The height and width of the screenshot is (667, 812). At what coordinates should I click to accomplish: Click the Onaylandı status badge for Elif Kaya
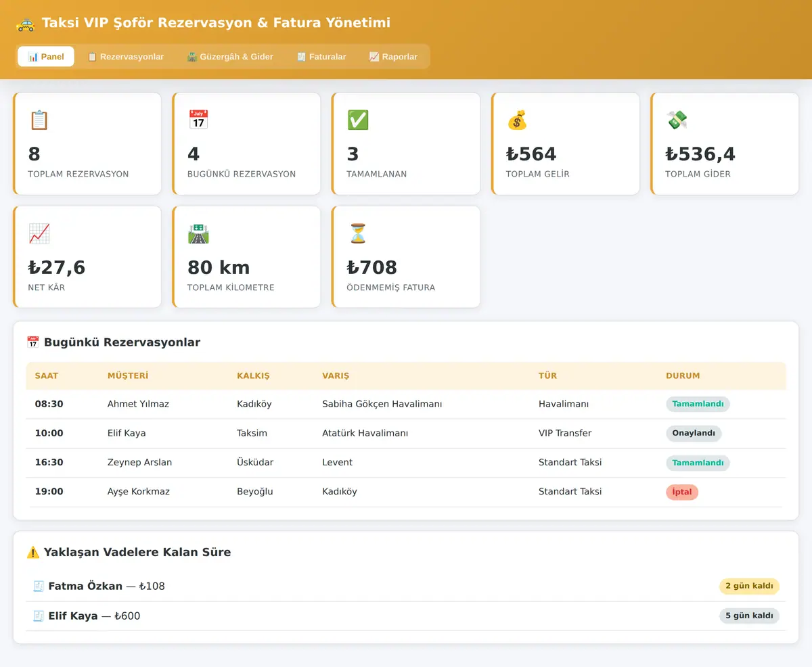tap(694, 433)
